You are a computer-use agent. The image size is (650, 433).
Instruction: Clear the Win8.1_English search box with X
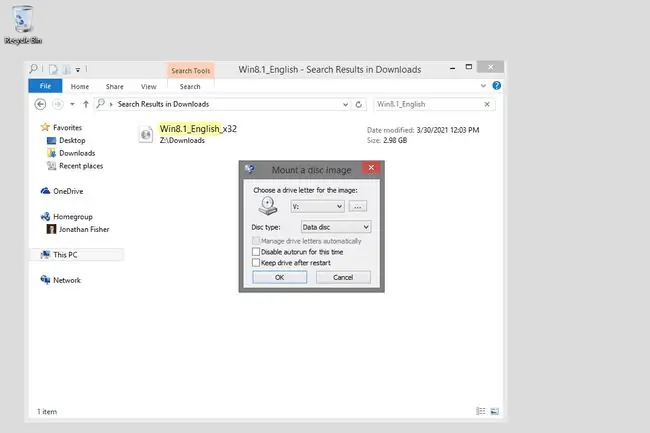pos(487,104)
